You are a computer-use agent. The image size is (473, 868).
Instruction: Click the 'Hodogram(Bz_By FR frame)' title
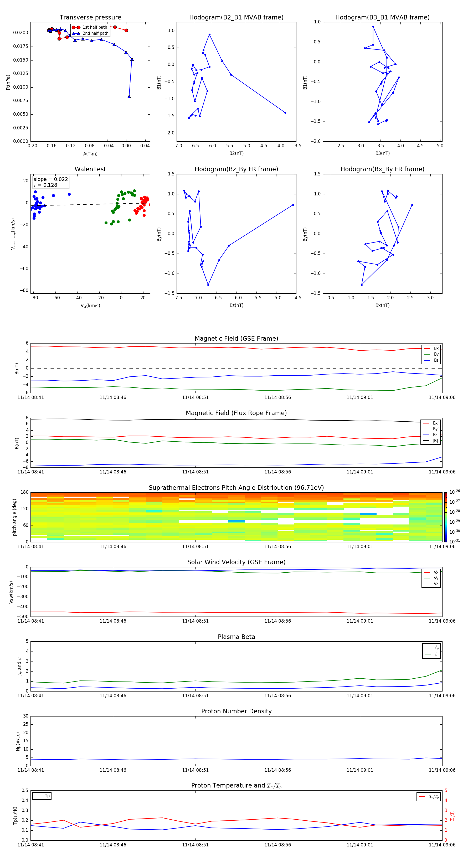tap(236, 169)
